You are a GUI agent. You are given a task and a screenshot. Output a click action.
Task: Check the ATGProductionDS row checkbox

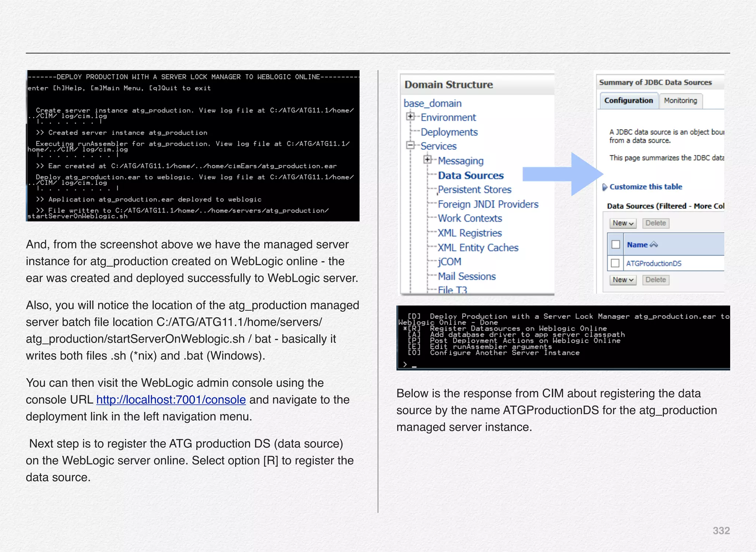tap(615, 263)
